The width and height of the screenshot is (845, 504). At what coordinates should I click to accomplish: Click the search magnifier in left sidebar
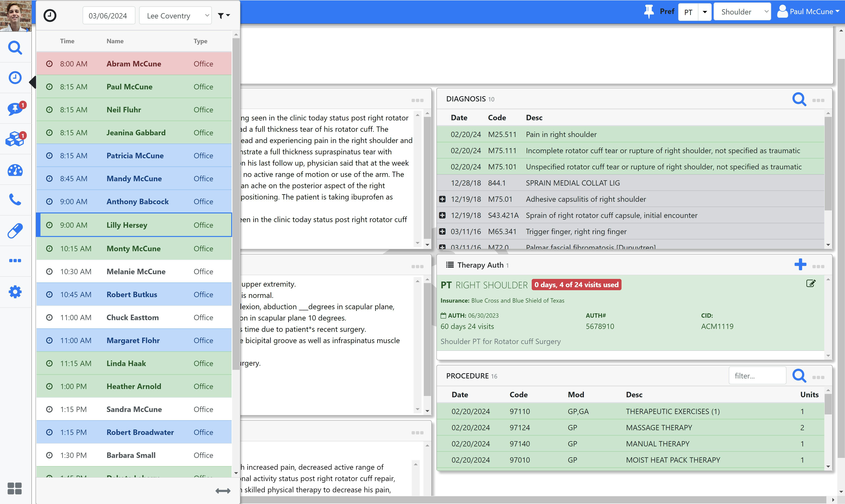[x=15, y=48]
